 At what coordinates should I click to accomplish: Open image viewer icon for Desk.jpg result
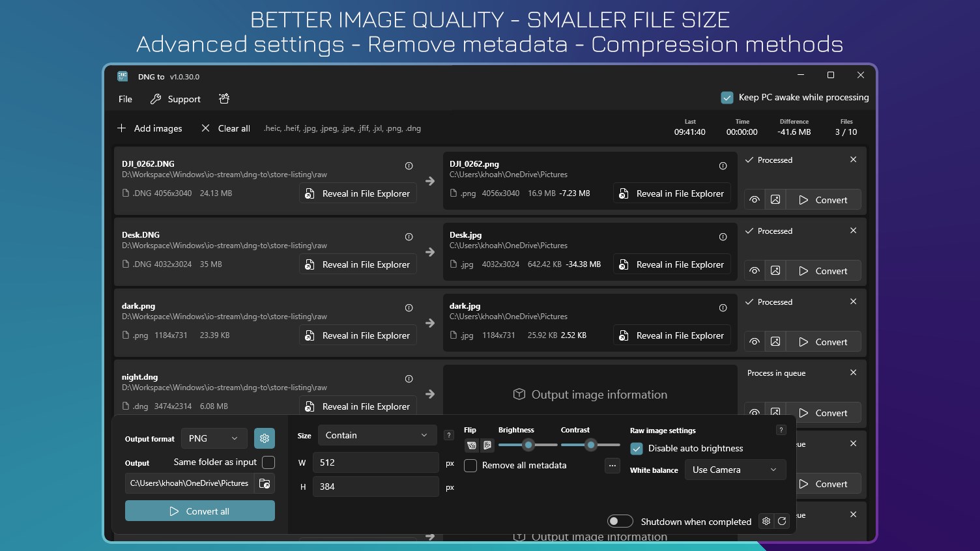click(x=775, y=270)
